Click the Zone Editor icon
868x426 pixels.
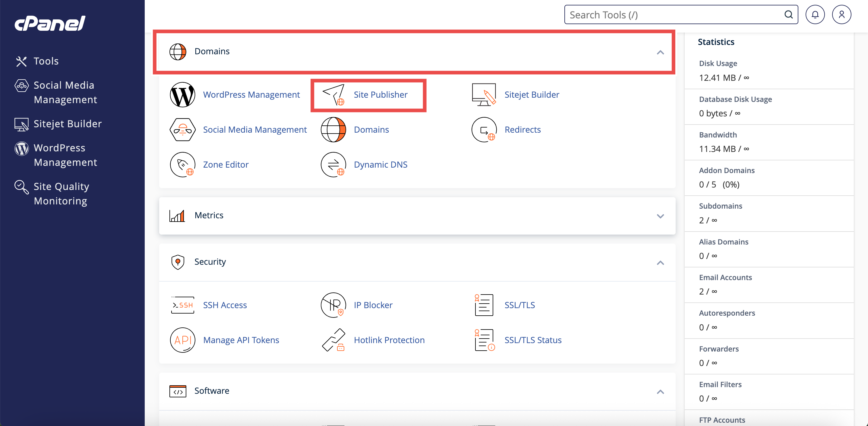pos(182,165)
